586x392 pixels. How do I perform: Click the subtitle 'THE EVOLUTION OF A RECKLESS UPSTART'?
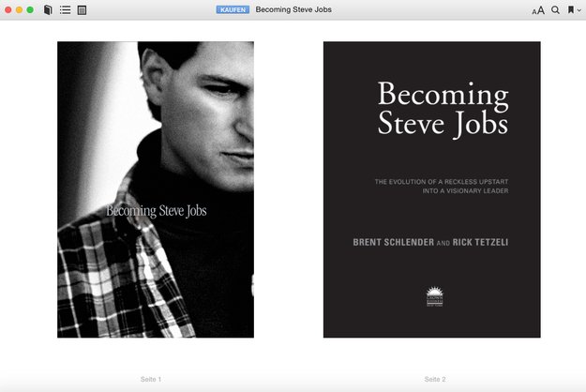[x=442, y=182]
